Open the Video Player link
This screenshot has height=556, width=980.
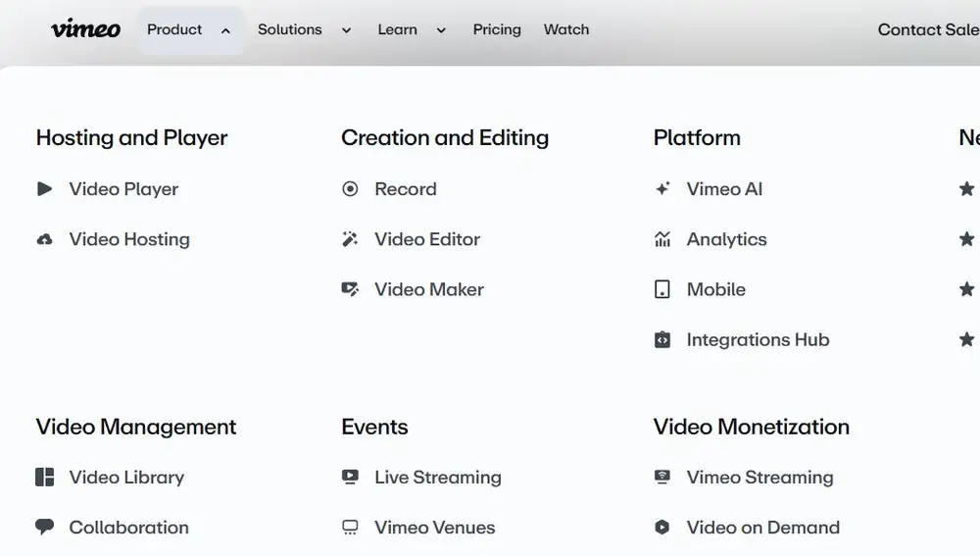(x=123, y=189)
